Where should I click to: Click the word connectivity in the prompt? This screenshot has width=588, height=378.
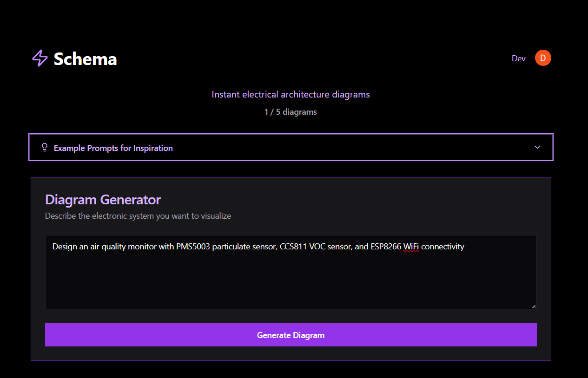click(443, 247)
